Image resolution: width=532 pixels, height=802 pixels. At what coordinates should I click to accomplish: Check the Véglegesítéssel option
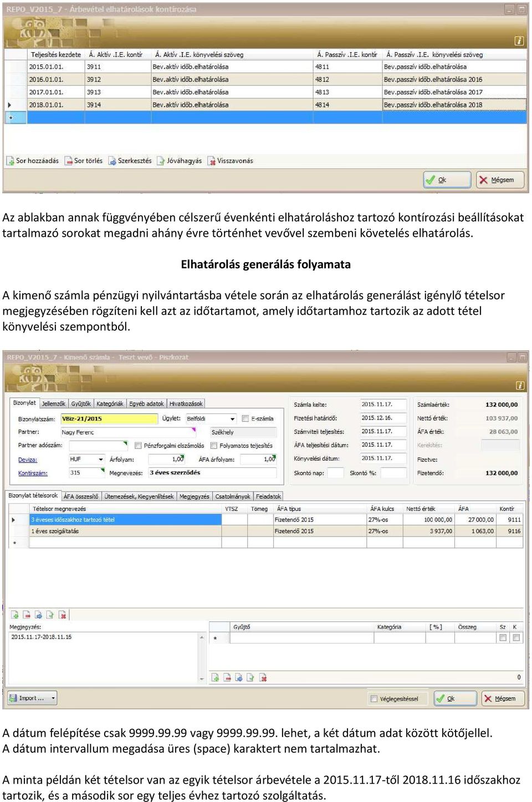point(374,698)
